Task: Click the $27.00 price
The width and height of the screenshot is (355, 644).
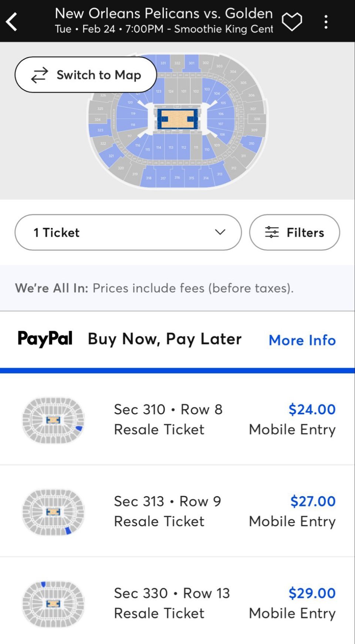Action: tap(312, 501)
